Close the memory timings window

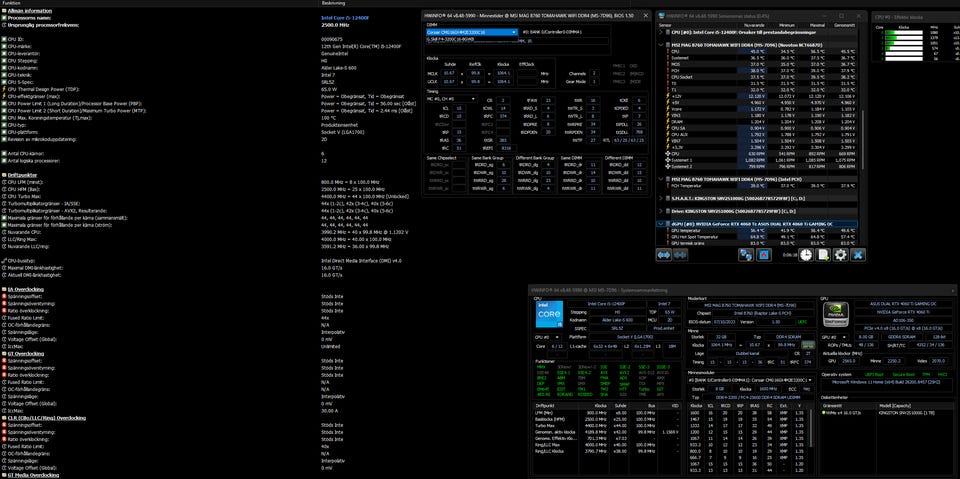point(645,15)
